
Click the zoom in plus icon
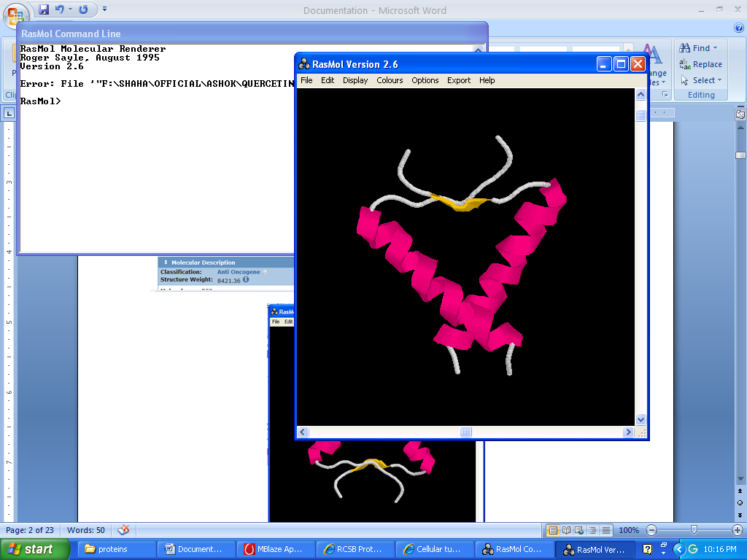[x=738, y=530]
